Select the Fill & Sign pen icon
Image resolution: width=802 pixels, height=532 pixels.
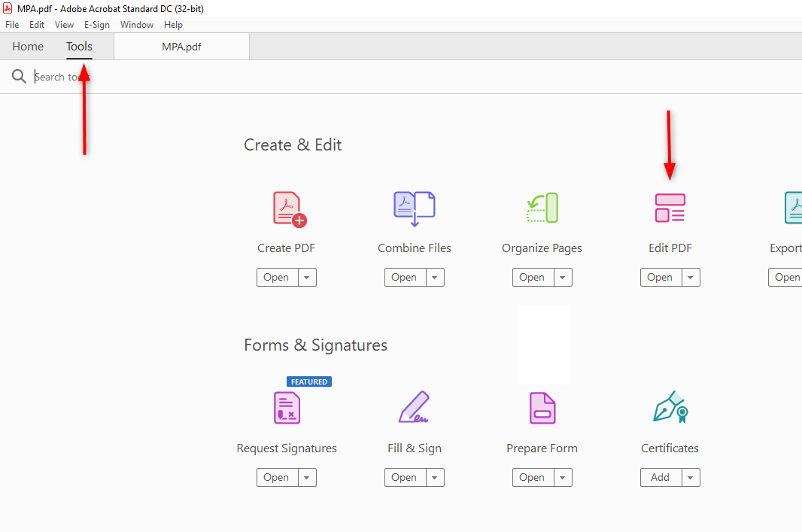tap(414, 407)
